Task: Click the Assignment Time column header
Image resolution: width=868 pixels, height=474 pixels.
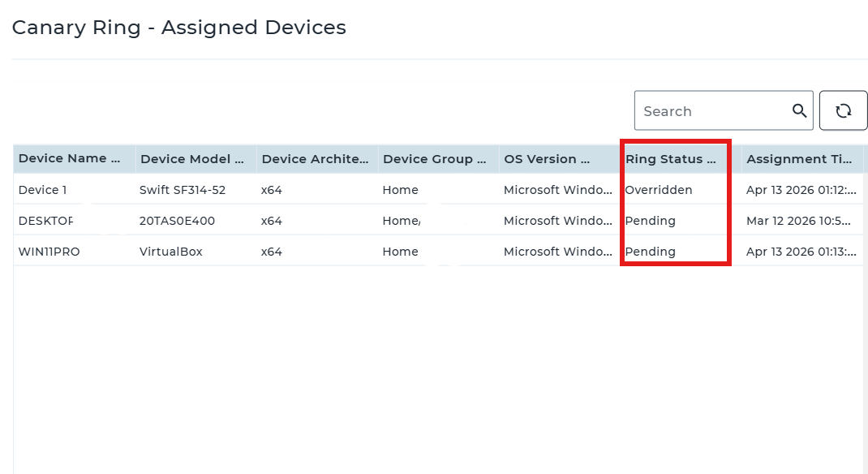Action: (x=802, y=159)
